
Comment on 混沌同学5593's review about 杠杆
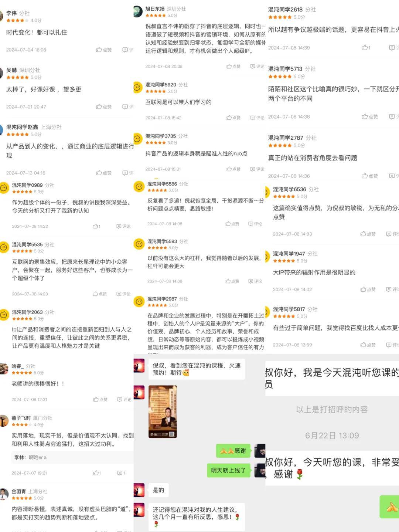[x=255, y=281]
